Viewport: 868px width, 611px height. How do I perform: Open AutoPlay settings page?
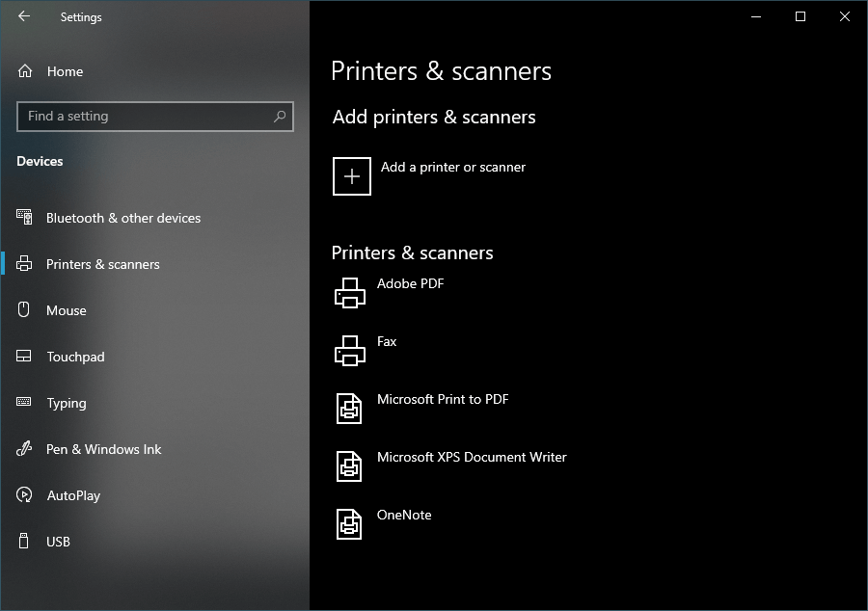(x=73, y=495)
